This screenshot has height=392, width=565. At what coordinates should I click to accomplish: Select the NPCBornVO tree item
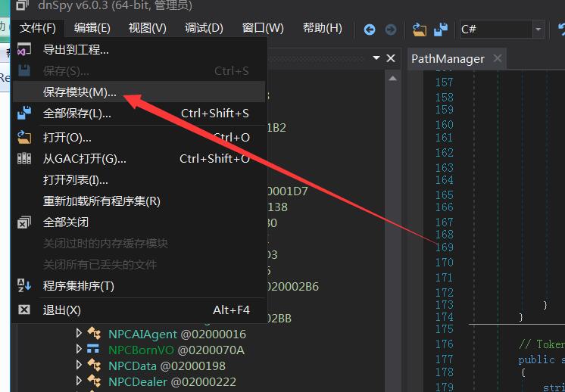tap(141, 350)
